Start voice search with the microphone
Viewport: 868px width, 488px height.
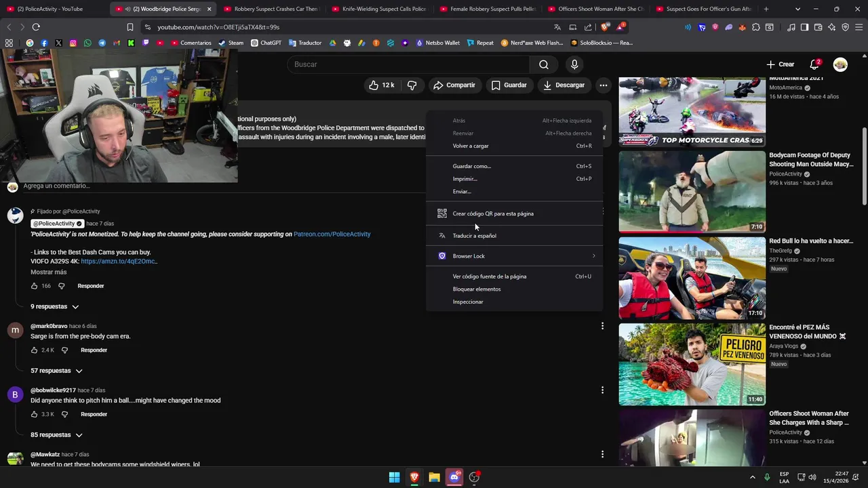[x=574, y=64]
